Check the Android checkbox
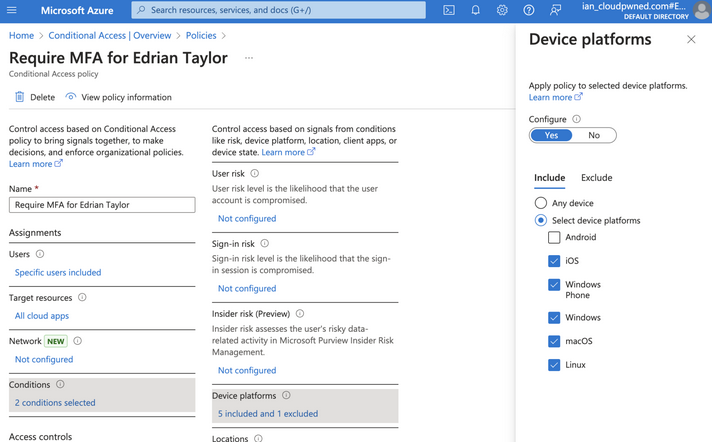This screenshot has width=712, height=442. (x=554, y=237)
